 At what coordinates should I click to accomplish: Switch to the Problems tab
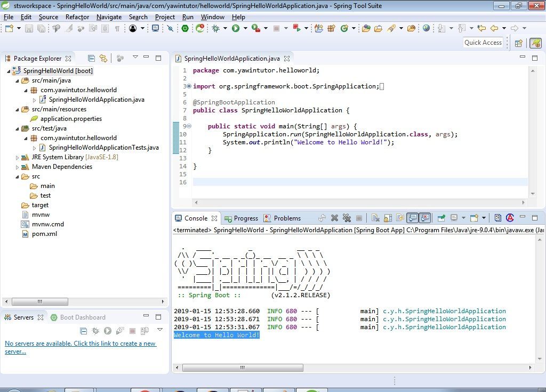coord(287,218)
